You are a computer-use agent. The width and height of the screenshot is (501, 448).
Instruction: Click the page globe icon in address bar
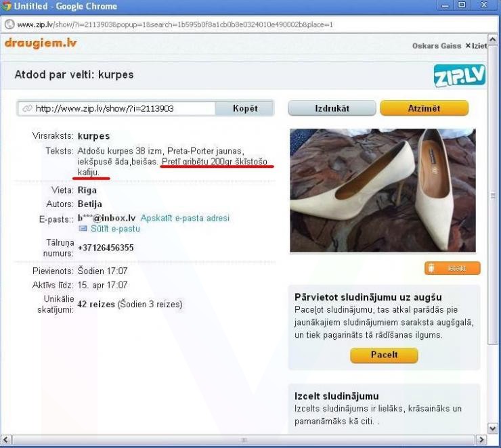pyautogui.click(x=9, y=24)
